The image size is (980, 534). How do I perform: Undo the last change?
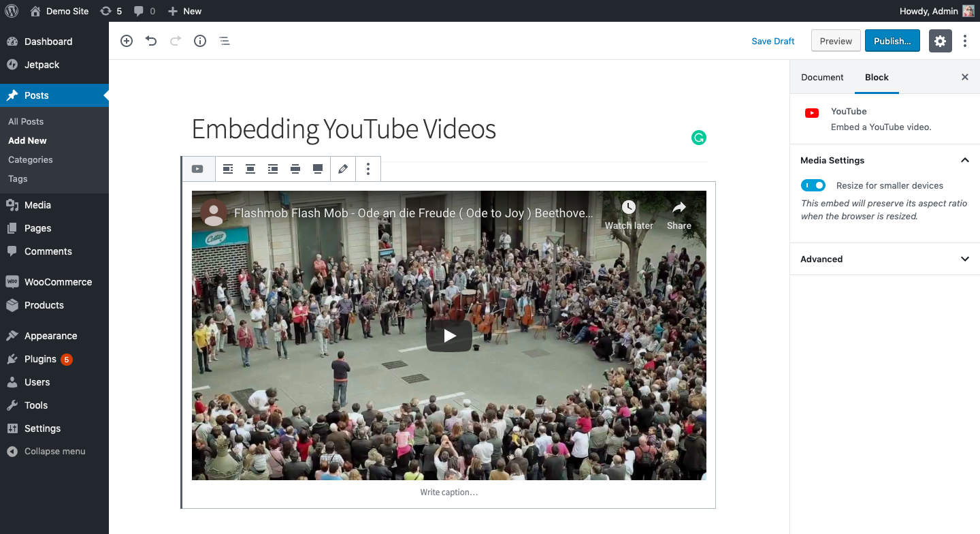point(150,41)
